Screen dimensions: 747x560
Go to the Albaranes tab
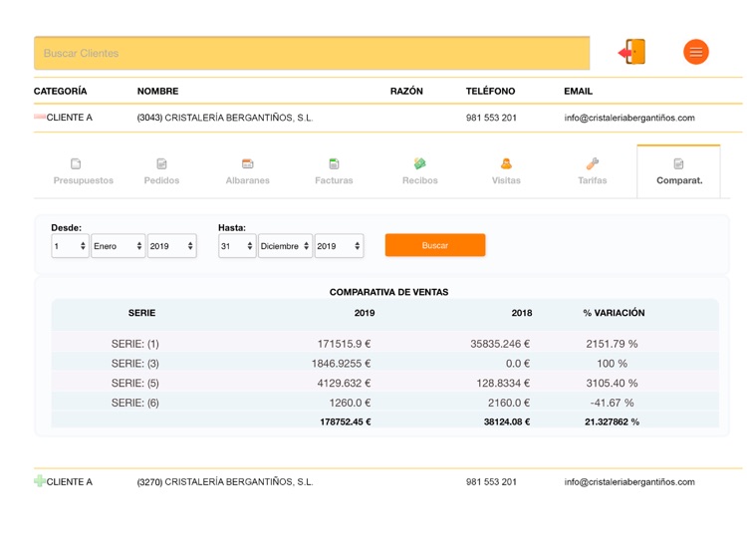(x=248, y=180)
